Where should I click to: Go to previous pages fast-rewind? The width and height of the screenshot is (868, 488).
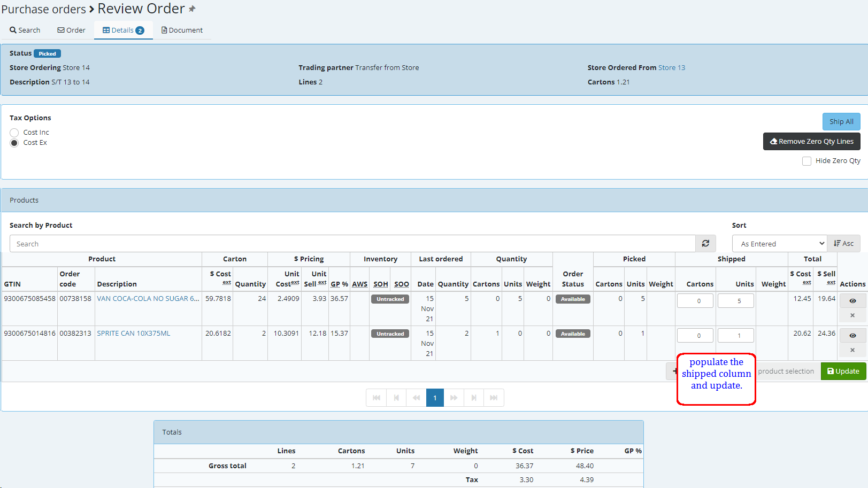pos(416,398)
